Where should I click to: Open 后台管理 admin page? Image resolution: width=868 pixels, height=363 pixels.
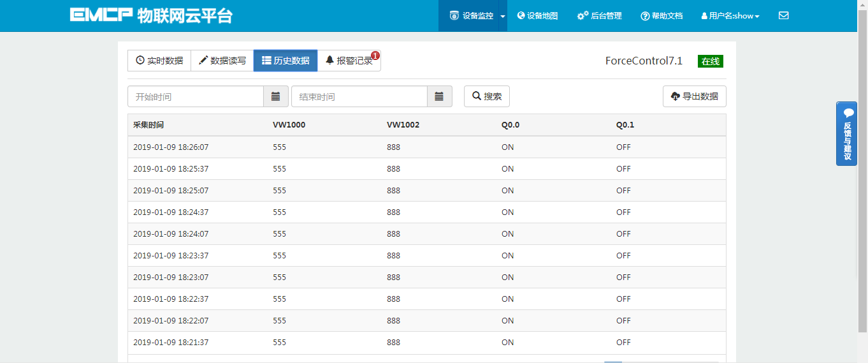point(600,16)
